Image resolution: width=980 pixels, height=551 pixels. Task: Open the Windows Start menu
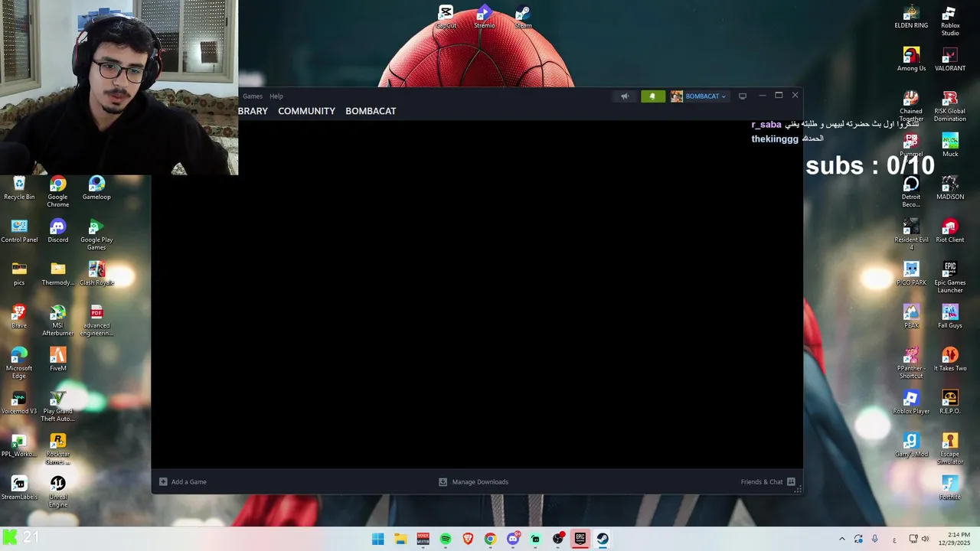(x=377, y=539)
